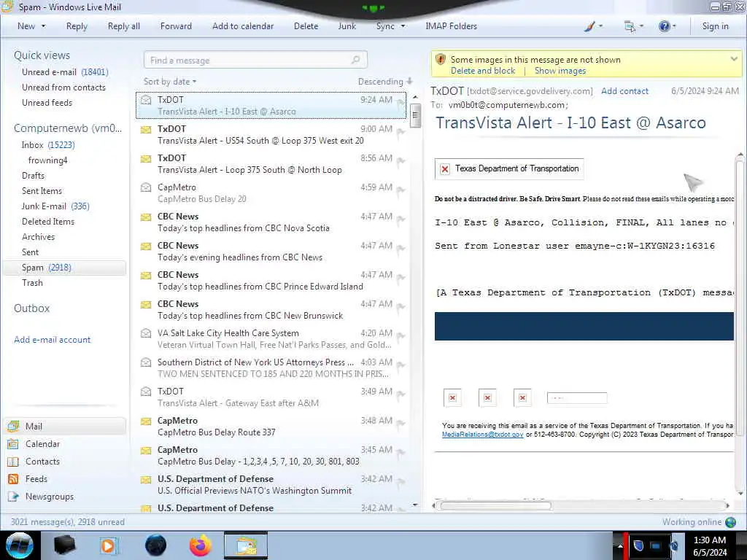Open the Archives folder
This screenshot has height=560, width=747.
[38, 237]
